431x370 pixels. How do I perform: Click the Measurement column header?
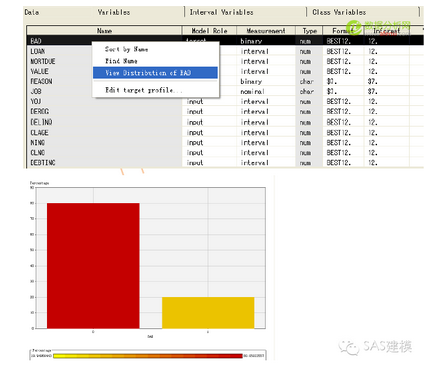[266, 31]
